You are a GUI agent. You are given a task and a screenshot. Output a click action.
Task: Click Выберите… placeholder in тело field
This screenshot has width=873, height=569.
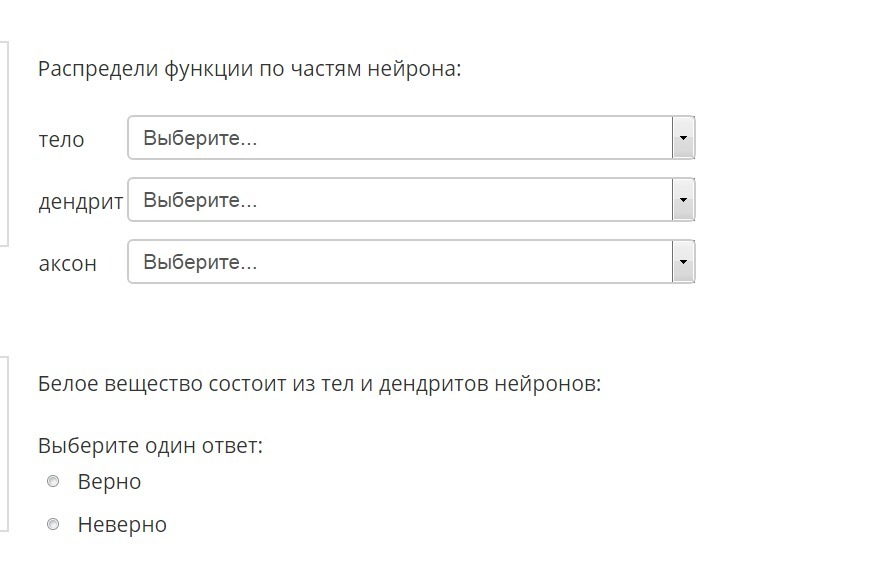tap(200, 138)
